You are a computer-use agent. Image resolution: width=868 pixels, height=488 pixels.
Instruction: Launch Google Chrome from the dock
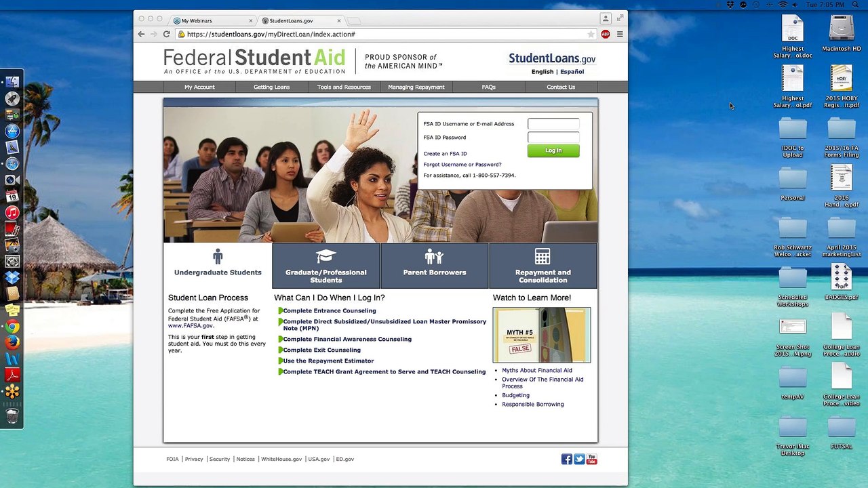12,326
